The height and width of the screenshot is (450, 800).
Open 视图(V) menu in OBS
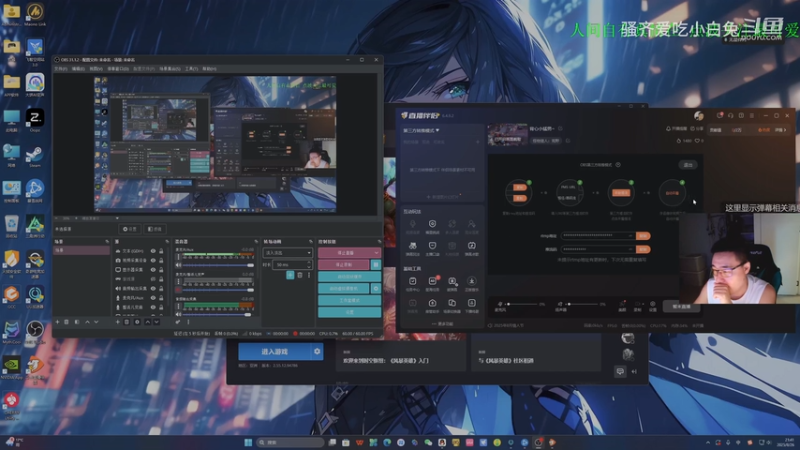[x=96, y=68]
